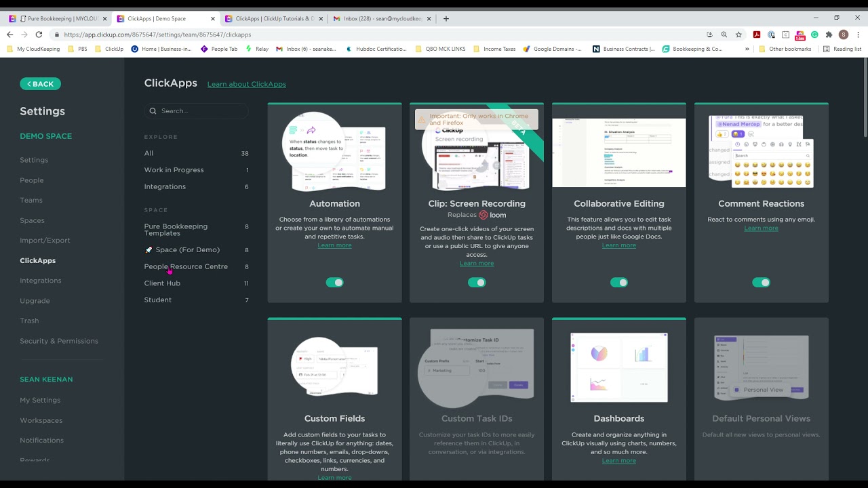Select Space (For Demo) entry
Image resolution: width=868 pixels, height=488 pixels.
pos(196,249)
